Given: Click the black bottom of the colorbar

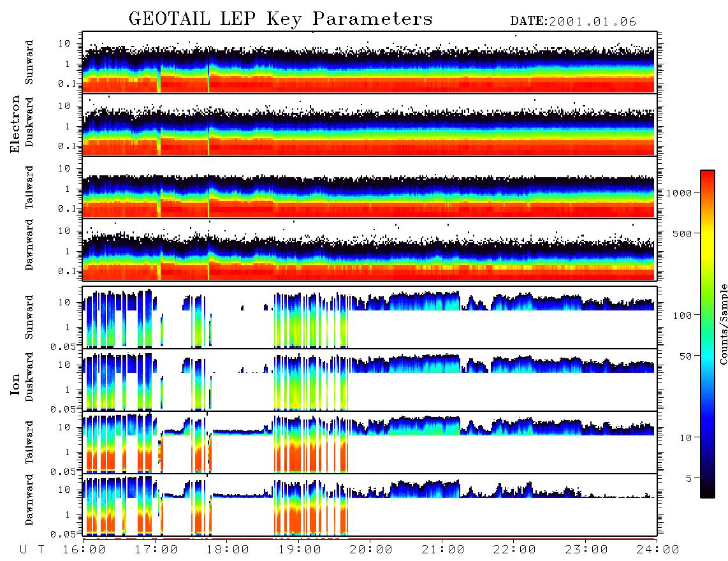Looking at the screenshot, I should point(708,492).
